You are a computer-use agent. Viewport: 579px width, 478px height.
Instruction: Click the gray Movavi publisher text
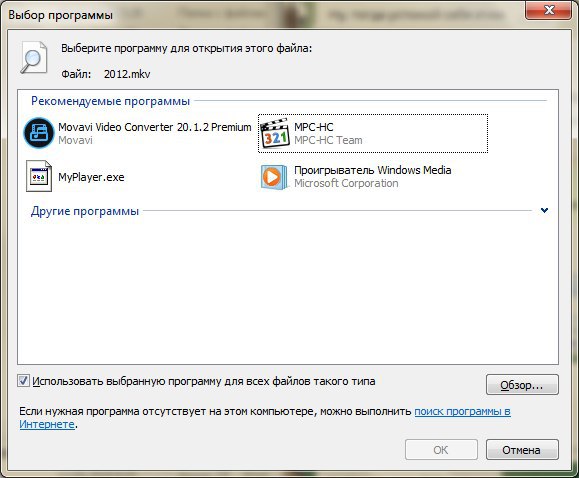75,140
